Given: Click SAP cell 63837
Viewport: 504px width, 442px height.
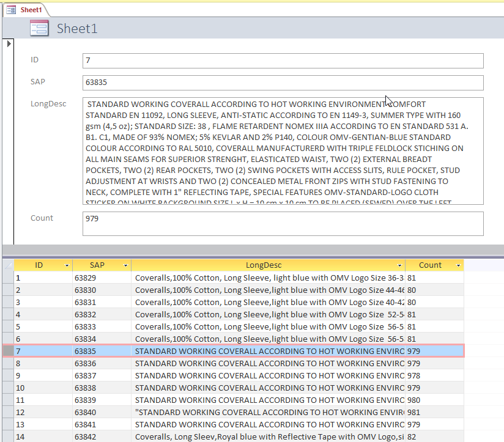Looking at the screenshot, I should coord(102,375).
